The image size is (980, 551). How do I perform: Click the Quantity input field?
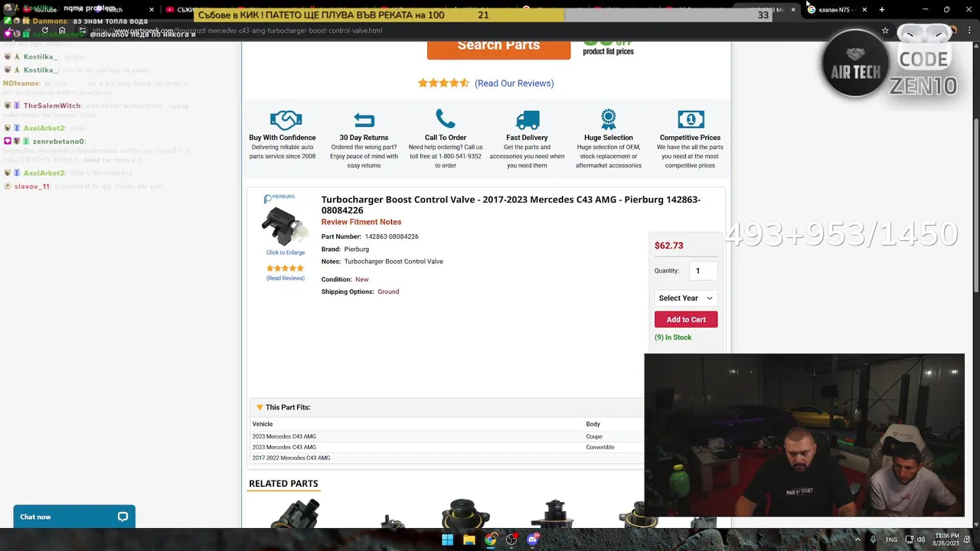point(703,271)
